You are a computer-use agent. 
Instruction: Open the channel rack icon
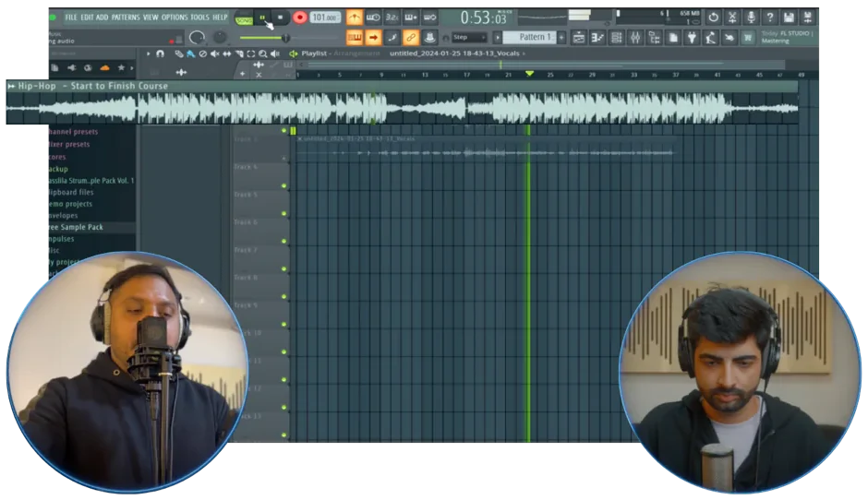pyautogui.click(x=616, y=38)
